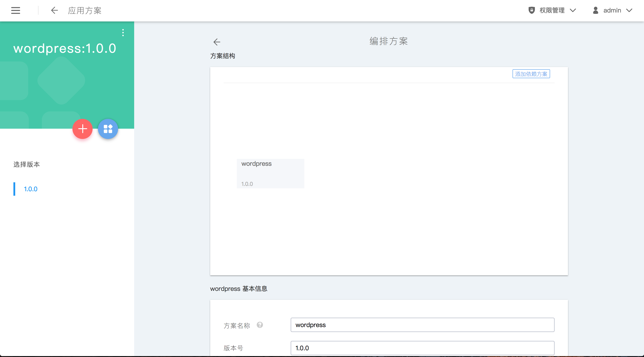Click the 应用方案 header title
The image size is (644, 357).
[x=85, y=10]
